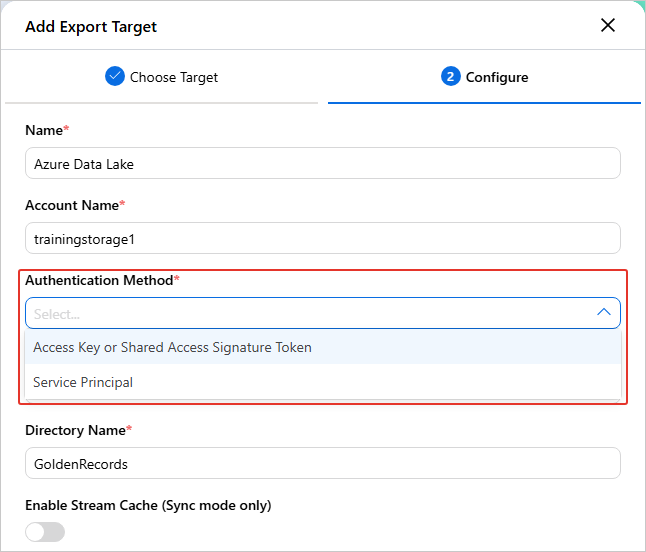
Task: Close the Add Export Target dialog
Action: tap(608, 25)
